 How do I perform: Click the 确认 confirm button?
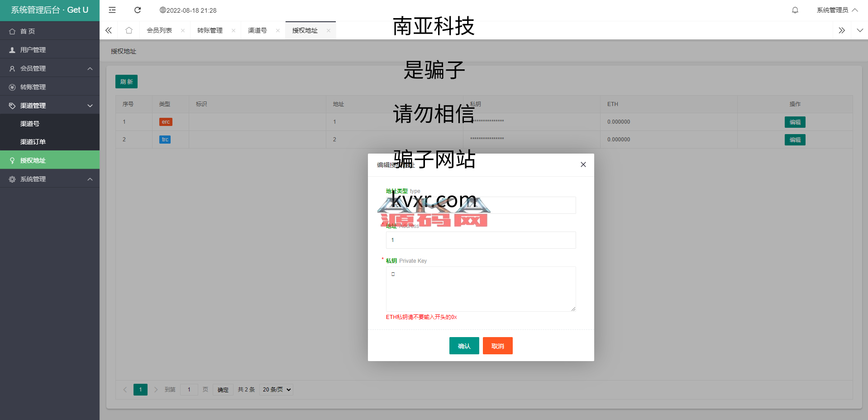pos(464,346)
